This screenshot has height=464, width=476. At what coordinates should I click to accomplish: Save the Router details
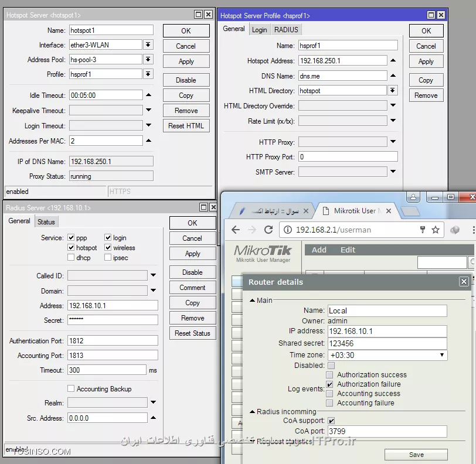click(x=416, y=455)
